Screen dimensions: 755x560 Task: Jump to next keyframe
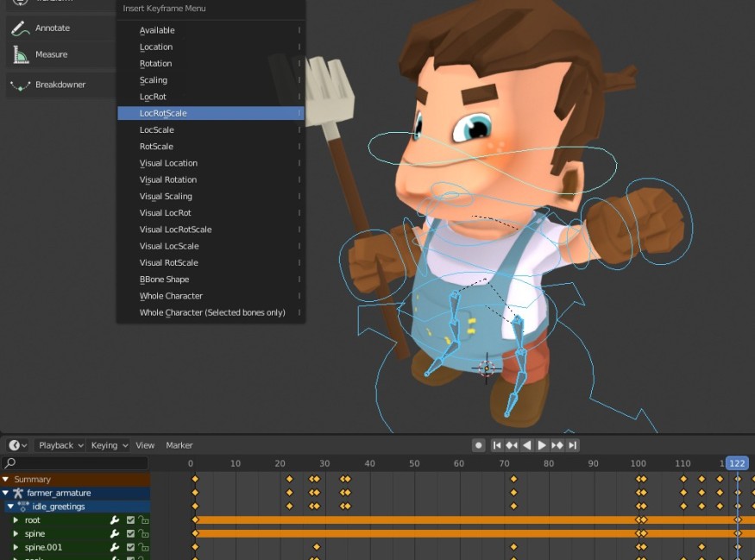(x=557, y=445)
